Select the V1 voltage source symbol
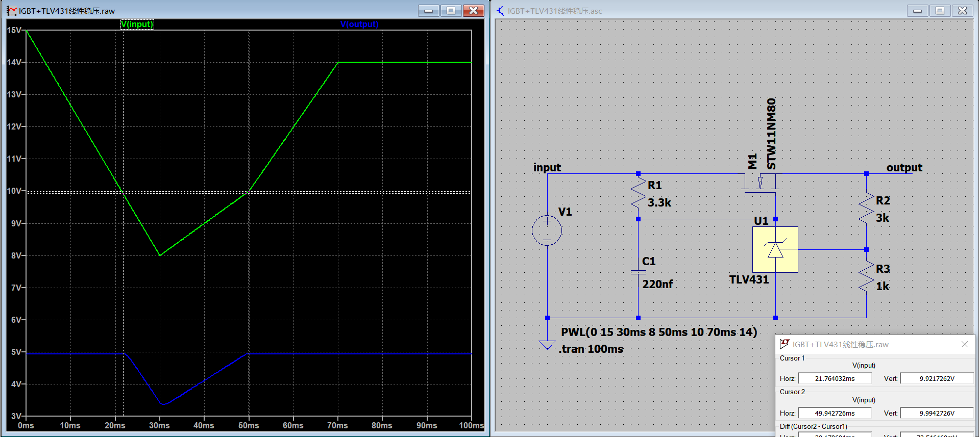980x437 pixels. 547,230
